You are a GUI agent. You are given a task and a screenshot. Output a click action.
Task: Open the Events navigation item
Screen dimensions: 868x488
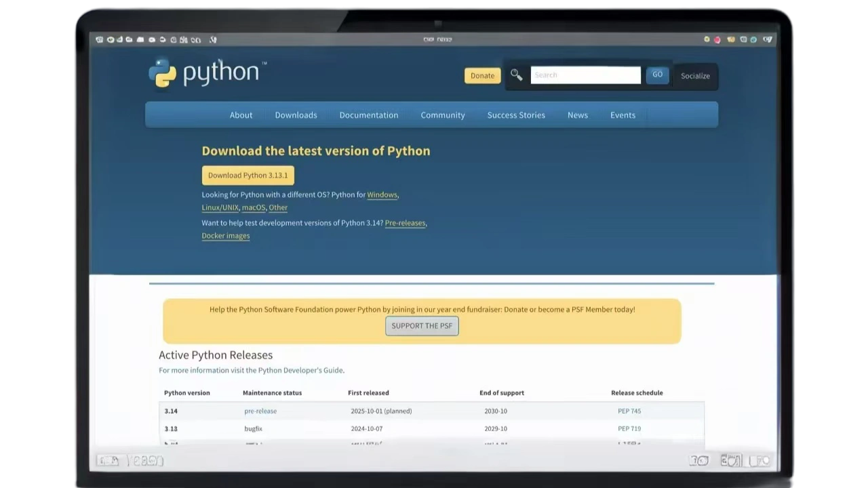coord(623,115)
